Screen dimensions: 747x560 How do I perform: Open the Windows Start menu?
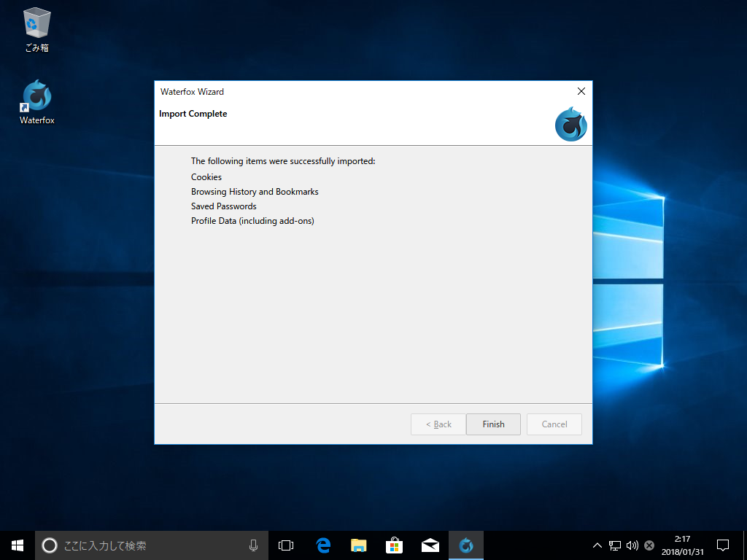(18, 545)
